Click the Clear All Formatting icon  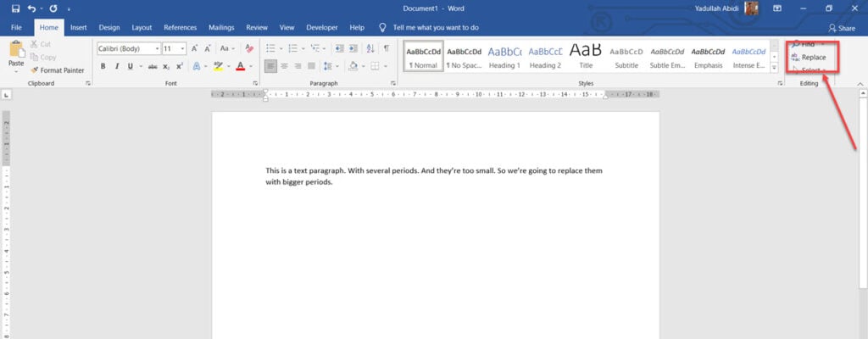[x=249, y=49]
